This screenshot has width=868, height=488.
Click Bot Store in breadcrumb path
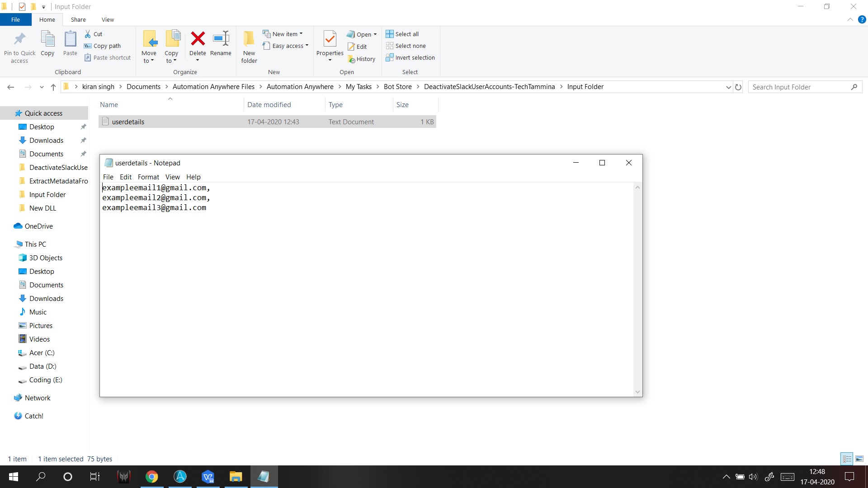pyautogui.click(x=397, y=87)
